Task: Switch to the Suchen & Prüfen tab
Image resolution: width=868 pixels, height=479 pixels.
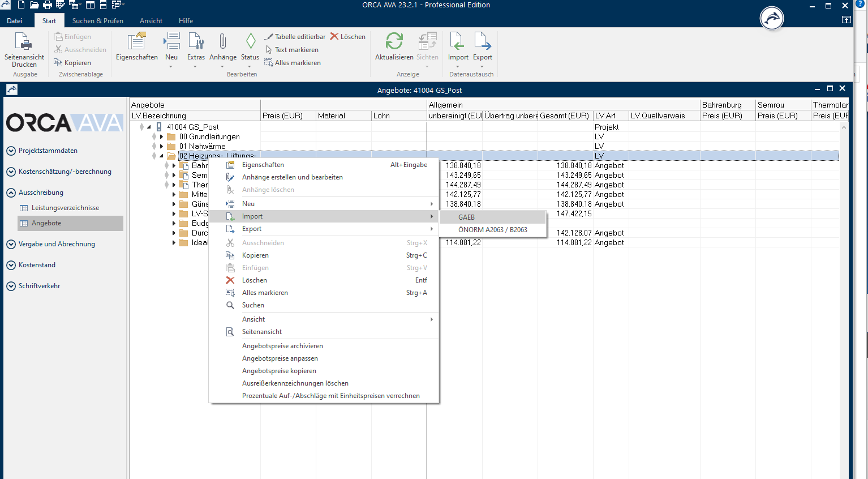Action: tap(97, 21)
